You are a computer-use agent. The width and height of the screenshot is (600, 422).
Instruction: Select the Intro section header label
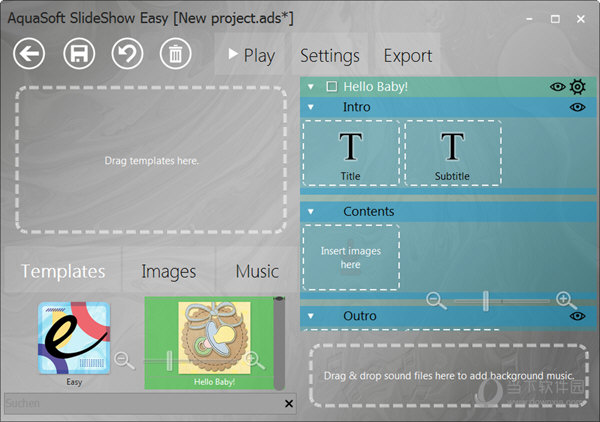click(357, 107)
